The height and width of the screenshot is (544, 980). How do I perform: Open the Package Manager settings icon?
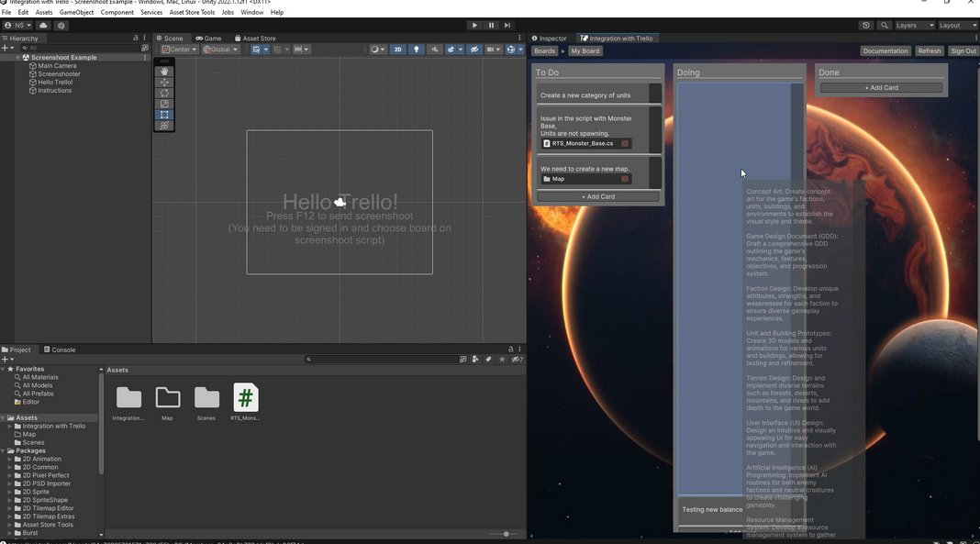tap(61, 26)
